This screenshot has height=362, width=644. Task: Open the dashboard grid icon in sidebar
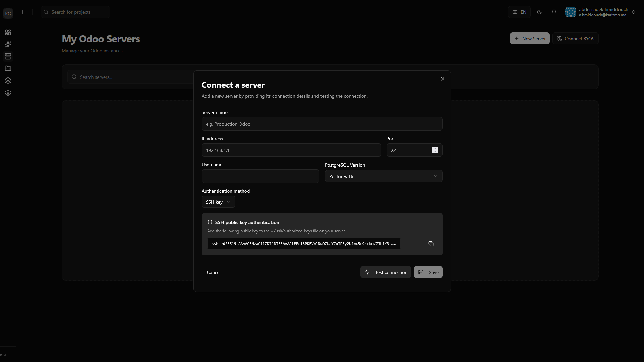[x=8, y=32]
